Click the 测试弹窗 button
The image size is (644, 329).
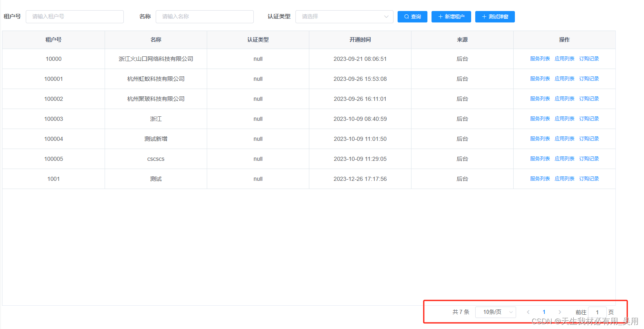click(495, 17)
